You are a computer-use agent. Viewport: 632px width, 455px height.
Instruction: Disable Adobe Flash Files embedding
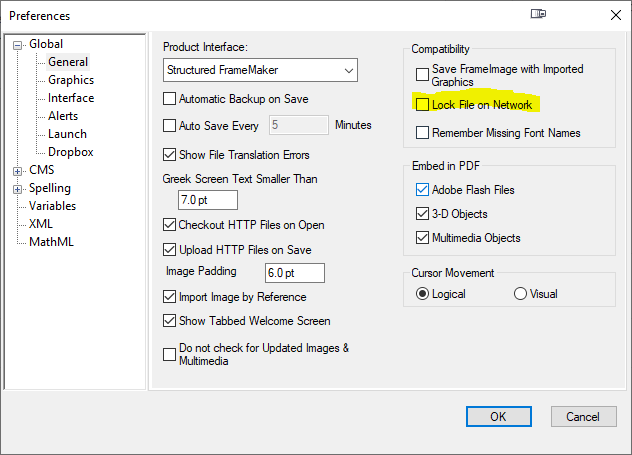(x=422, y=190)
